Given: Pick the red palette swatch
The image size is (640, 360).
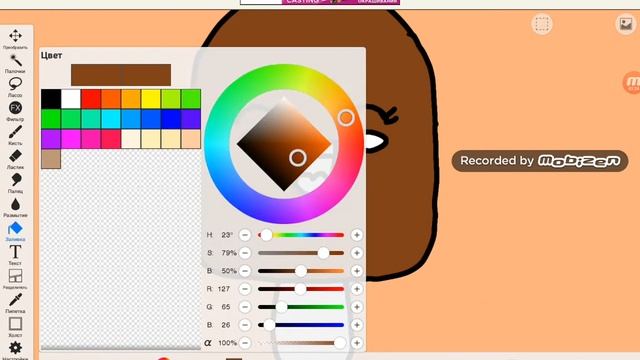Looking at the screenshot, I should point(91,99).
